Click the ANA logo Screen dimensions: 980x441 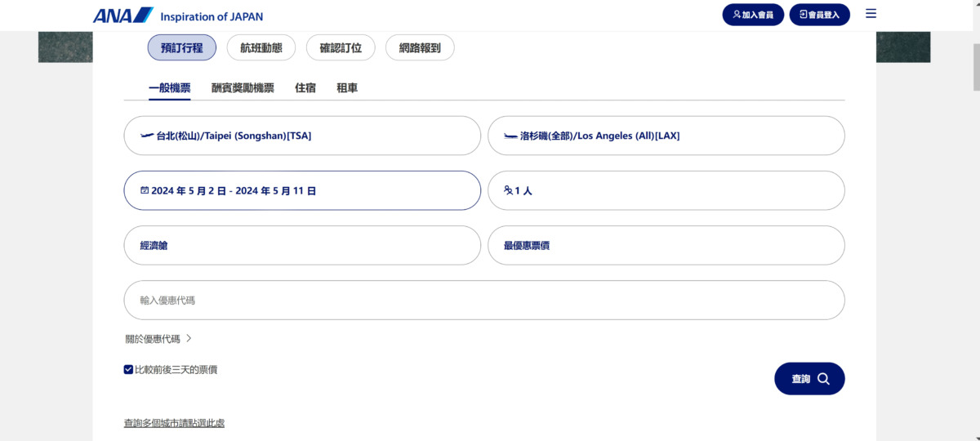coord(122,16)
